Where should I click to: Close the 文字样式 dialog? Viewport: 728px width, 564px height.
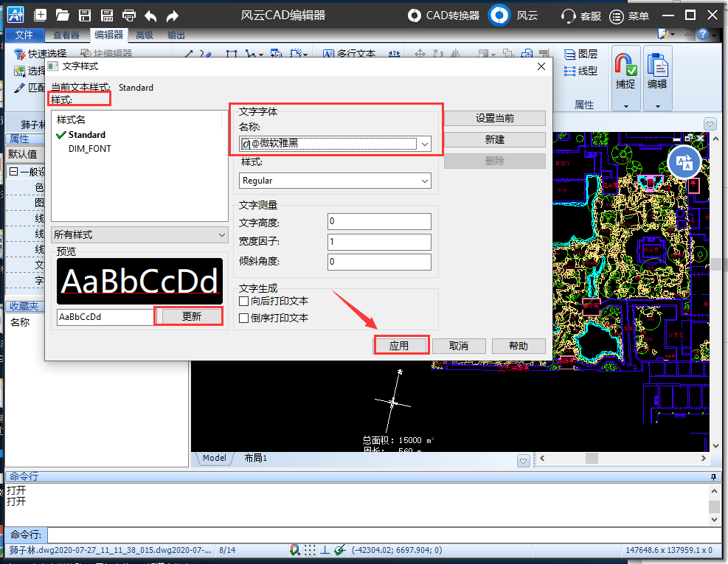point(541,66)
